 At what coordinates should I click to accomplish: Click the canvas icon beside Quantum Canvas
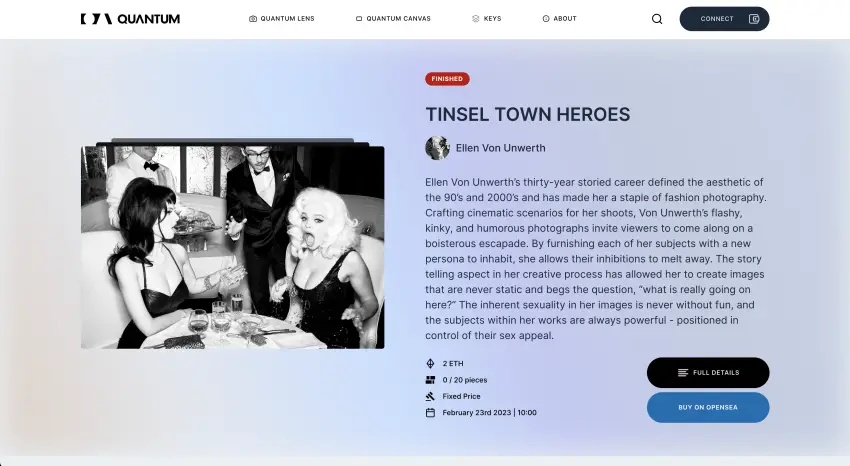359,18
